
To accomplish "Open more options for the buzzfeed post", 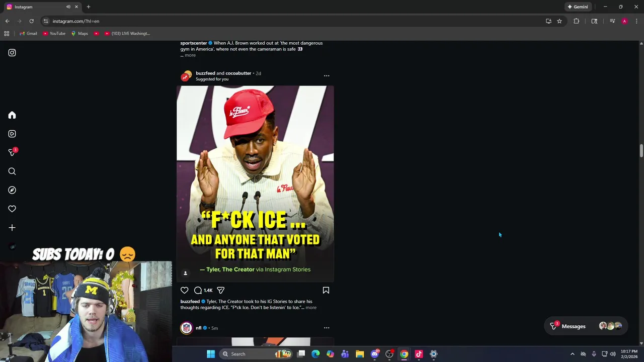I will [327, 76].
